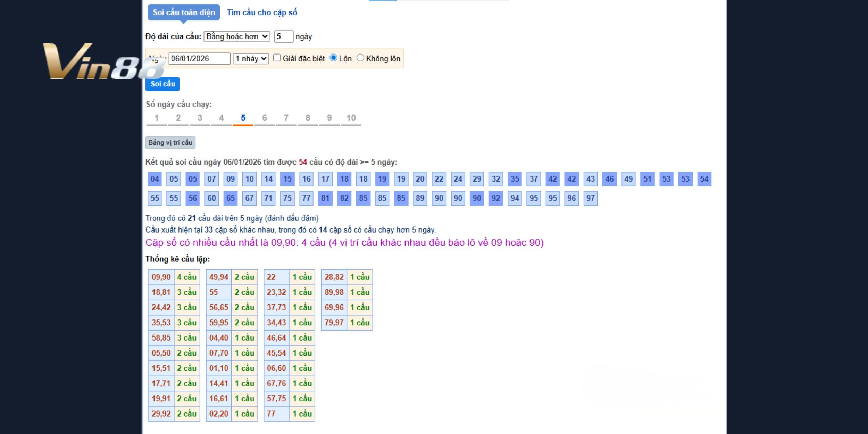Enable the Giải đặc biệt checkbox
This screenshot has width=868, height=434.
(277, 58)
